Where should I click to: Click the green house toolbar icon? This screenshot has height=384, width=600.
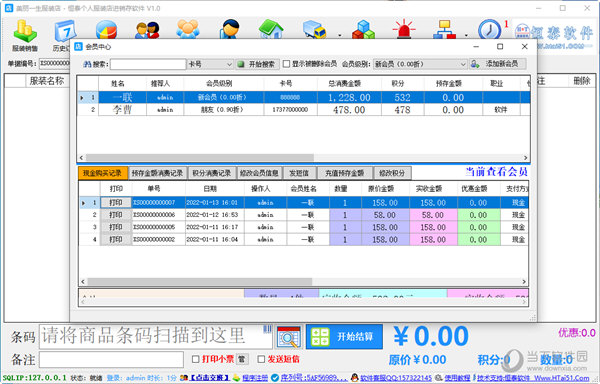[x=271, y=29]
